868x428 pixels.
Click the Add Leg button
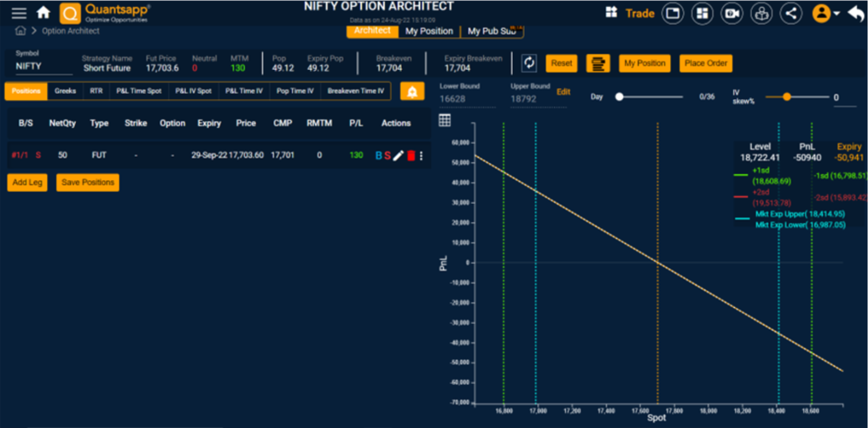(27, 182)
